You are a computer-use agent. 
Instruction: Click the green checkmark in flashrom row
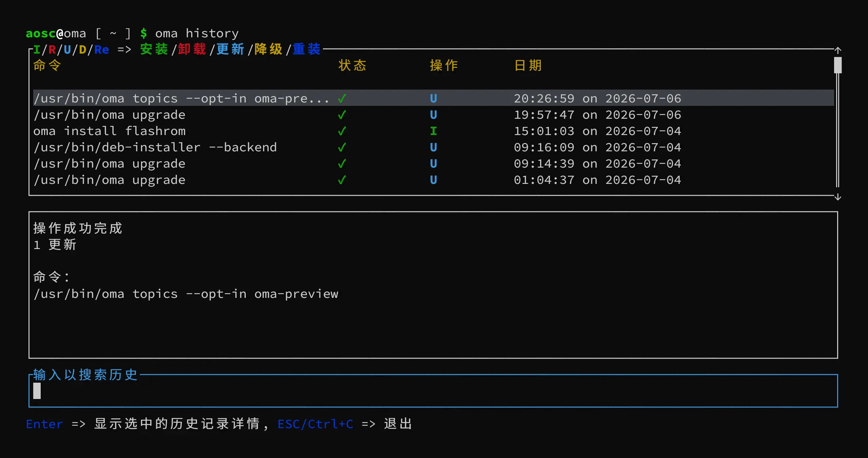coord(342,131)
